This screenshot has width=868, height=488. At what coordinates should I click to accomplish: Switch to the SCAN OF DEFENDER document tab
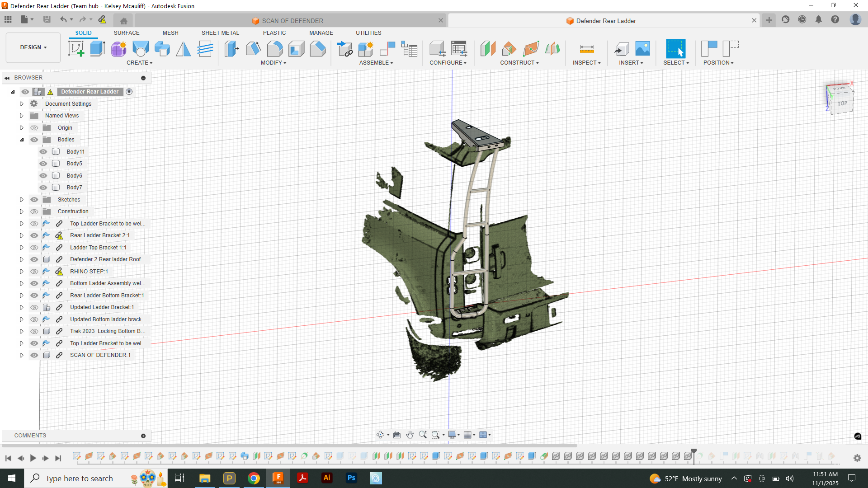click(x=292, y=20)
